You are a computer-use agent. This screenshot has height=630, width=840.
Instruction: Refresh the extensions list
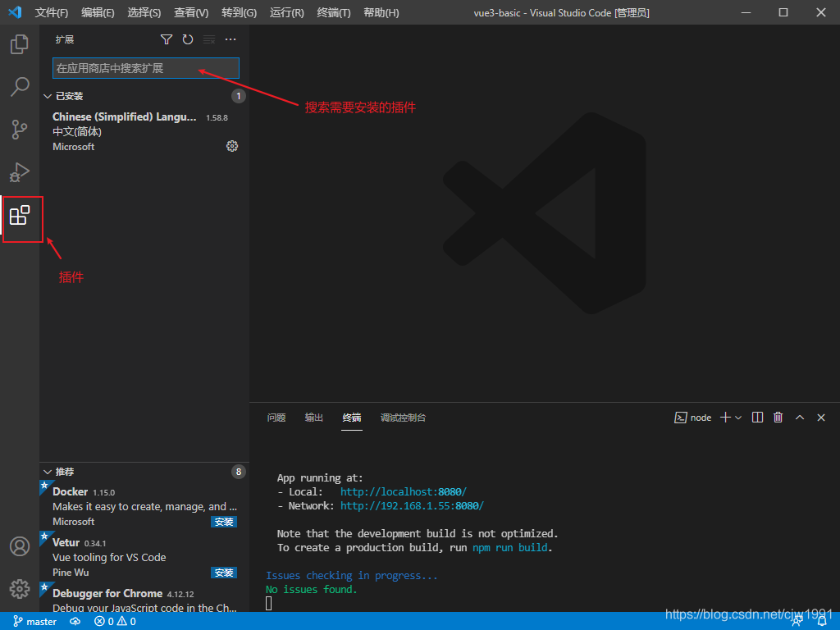click(188, 39)
